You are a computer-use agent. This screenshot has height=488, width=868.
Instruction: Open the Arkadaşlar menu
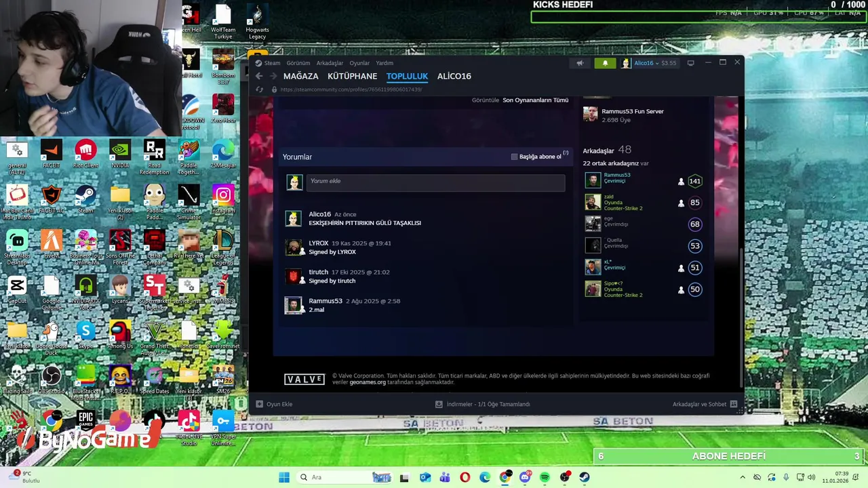tap(330, 63)
